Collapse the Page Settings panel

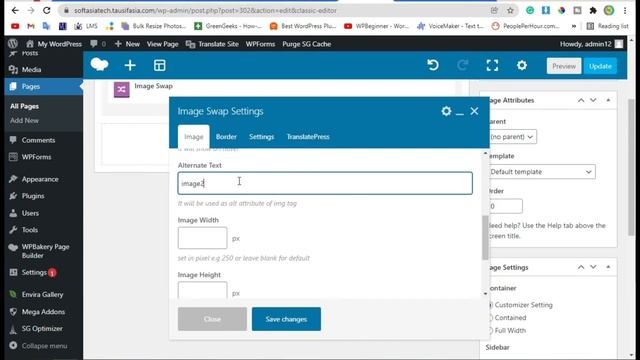click(x=608, y=267)
